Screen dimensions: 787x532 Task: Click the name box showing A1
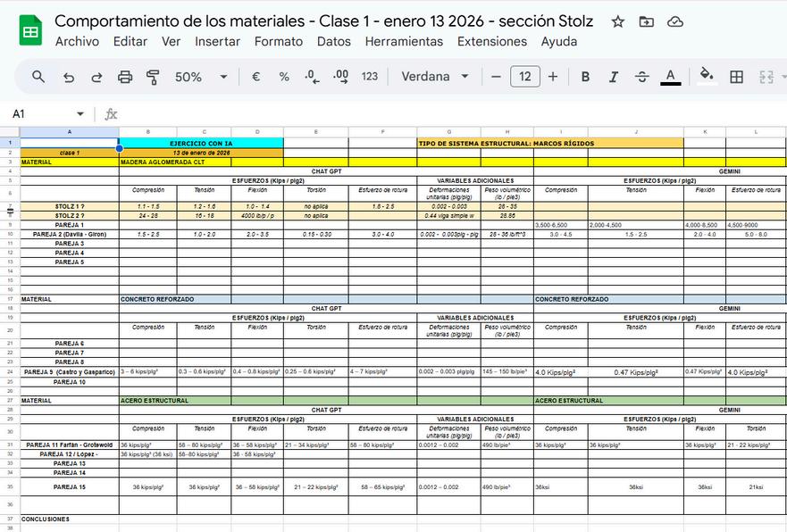pos(40,114)
